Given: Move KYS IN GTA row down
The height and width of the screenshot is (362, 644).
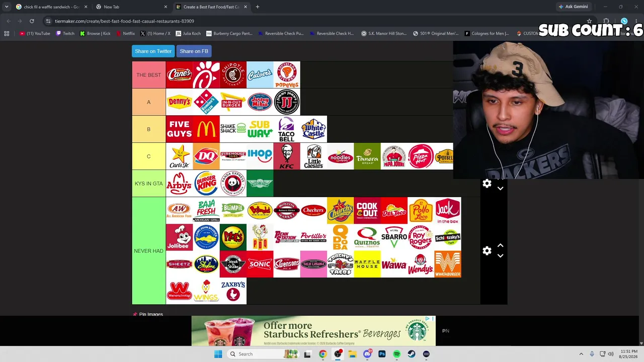Looking at the screenshot, I should [500, 189].
